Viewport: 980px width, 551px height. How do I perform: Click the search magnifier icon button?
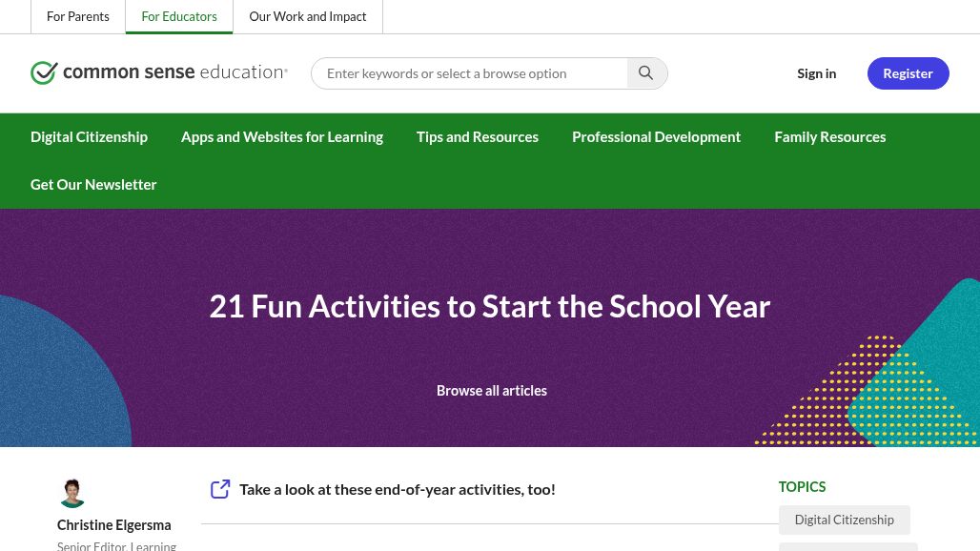(x=646, y=73)
